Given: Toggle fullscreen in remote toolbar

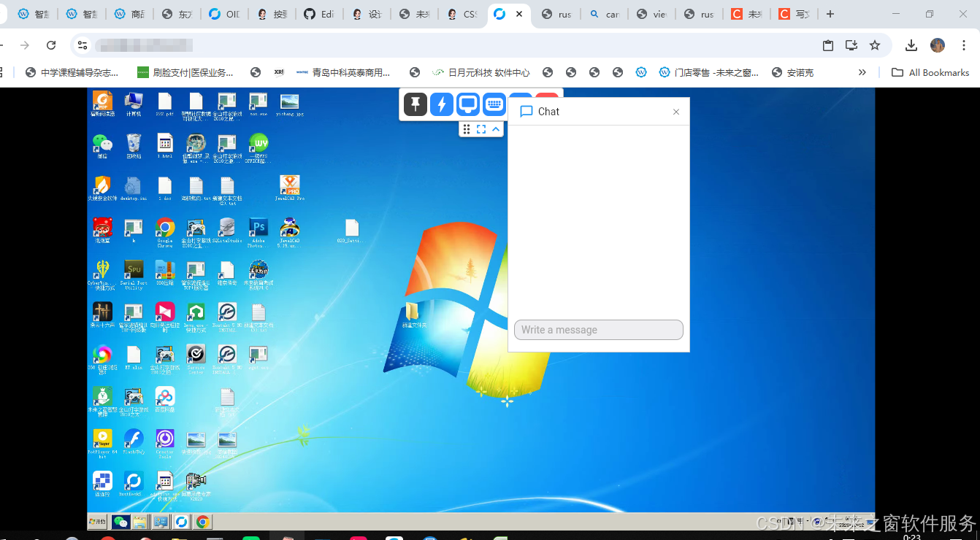Looking at the screenshot, I should point(481,129).
